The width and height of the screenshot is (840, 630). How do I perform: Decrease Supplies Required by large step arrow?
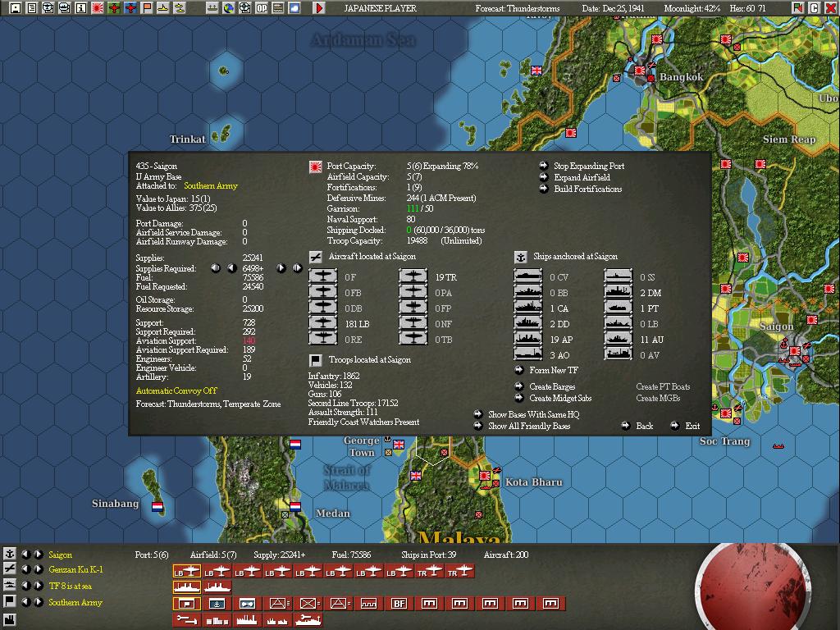216,268
